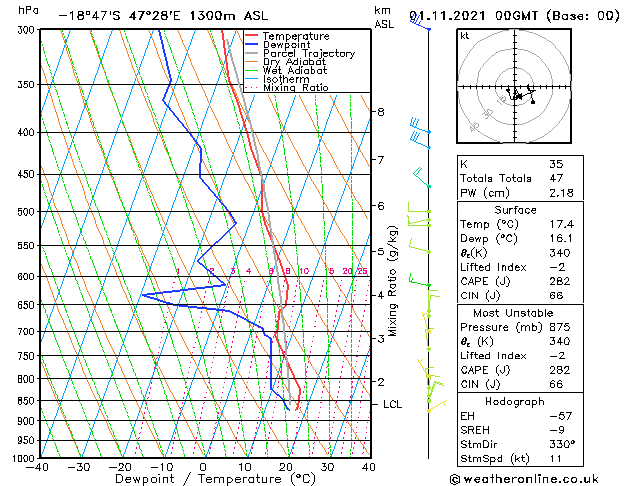Image resolution: width=629 pixels, height=486 pixels.
Task: Click the 40 temperature axis label
Action: [x=369, y=467]
